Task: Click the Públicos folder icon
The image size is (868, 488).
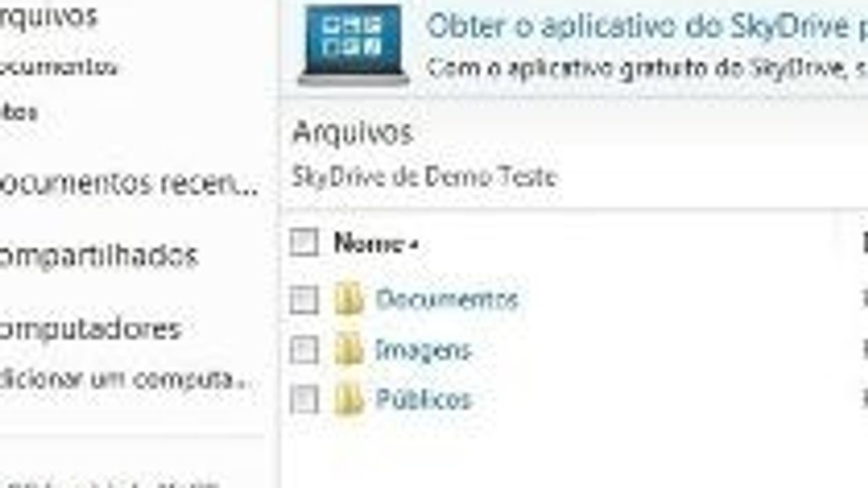Action: (349, 400)
